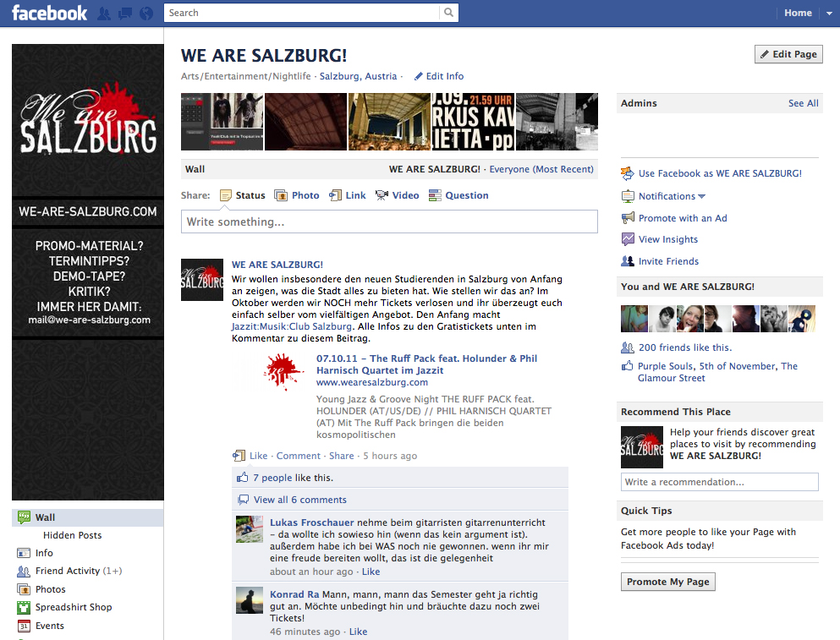Image resolution: width=840 pixels, height=640 pixels.
Task: Click the Promote My Page button
Action: point(667,582)
